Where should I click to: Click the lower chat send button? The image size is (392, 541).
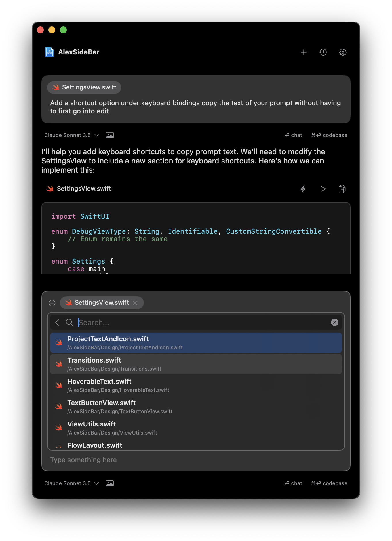pos(294,483)
